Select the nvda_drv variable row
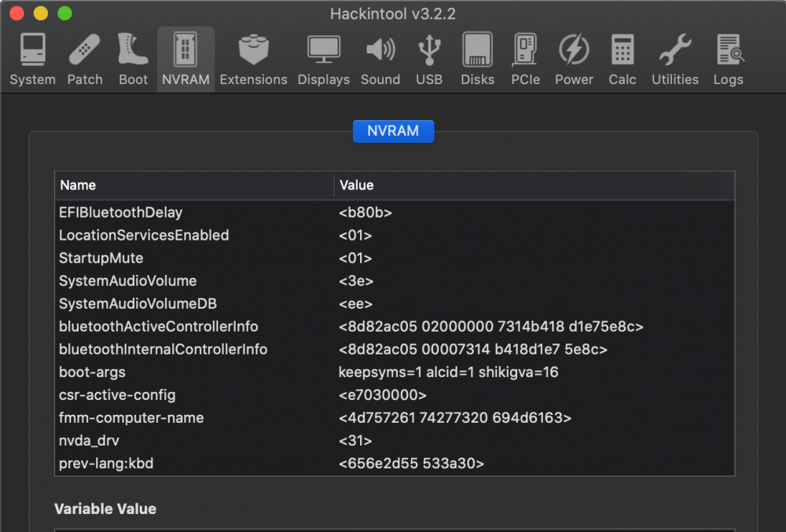Viewport: 786px width, 532px height. [395, 440]
